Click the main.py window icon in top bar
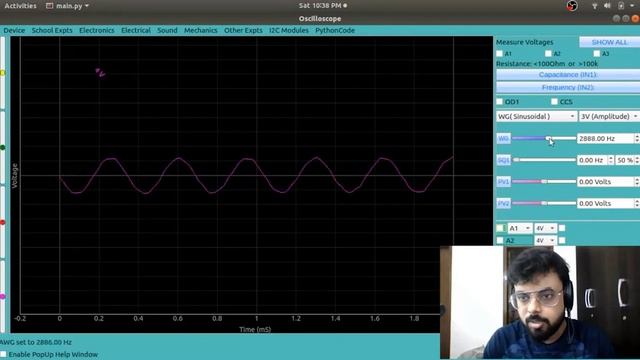This screenshot has height=360, width=640. click(x=49, y=6)
